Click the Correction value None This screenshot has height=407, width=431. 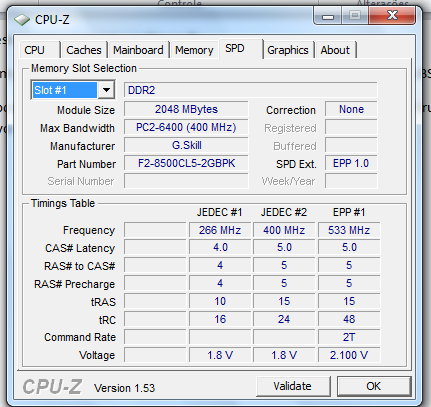coord(351,109)
